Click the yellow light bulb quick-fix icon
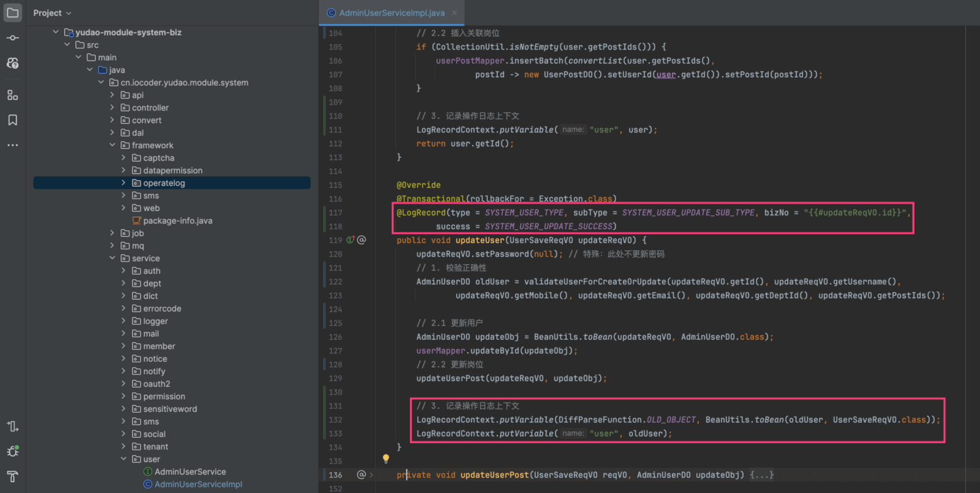This screenshot has height=493, width=980. [386, 459]
